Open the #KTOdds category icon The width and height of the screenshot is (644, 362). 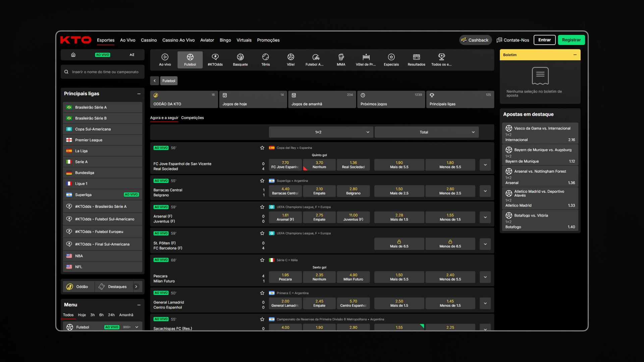215,60
